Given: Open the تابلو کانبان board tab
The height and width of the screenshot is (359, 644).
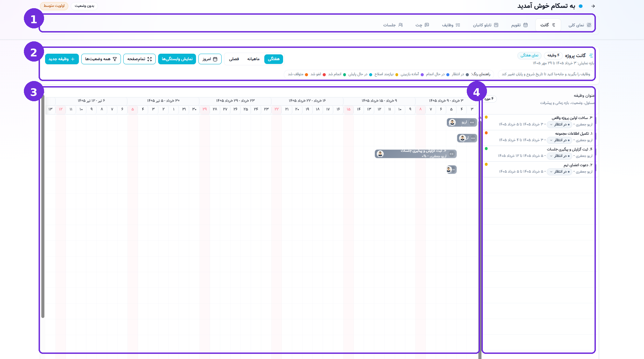Looking at the screenshot, I should point(485,25).
